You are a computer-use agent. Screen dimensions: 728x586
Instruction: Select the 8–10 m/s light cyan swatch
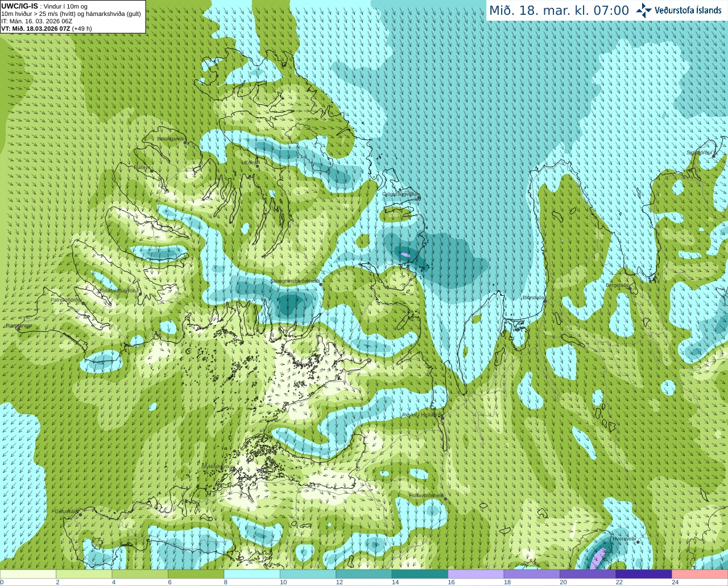252,574
